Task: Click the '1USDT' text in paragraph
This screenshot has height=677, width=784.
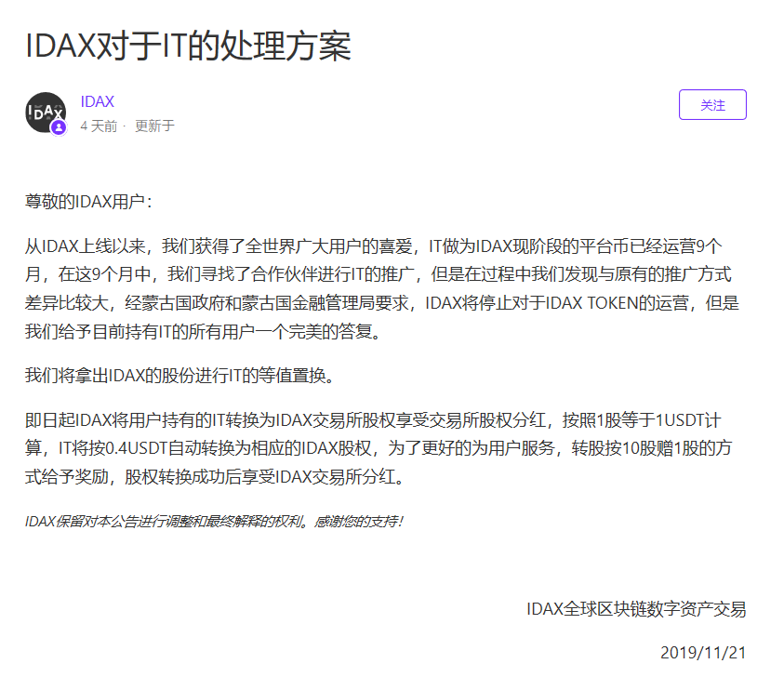Action: click(x=680, y=420)
